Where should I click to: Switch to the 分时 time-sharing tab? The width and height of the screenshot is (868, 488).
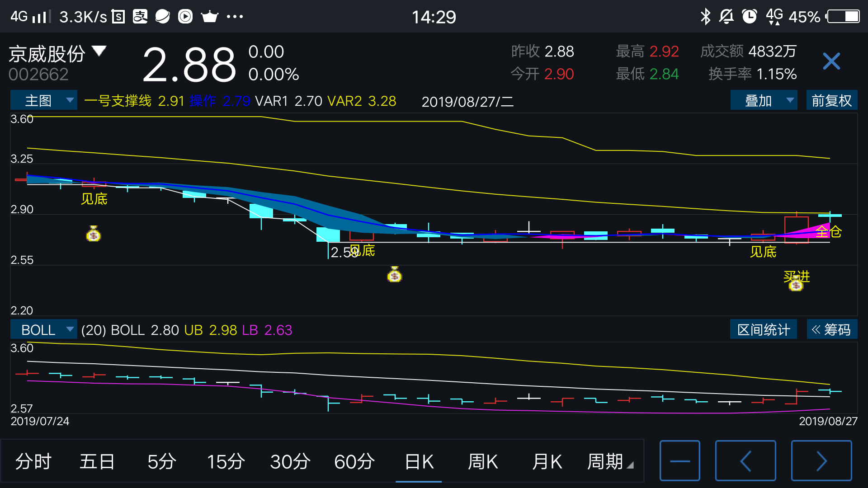[33, 462]
